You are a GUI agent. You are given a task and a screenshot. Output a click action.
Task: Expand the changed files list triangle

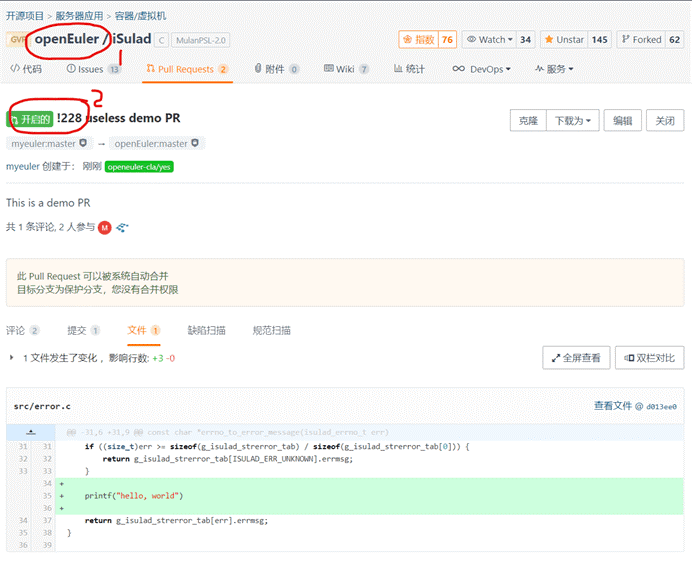(12, 358)
